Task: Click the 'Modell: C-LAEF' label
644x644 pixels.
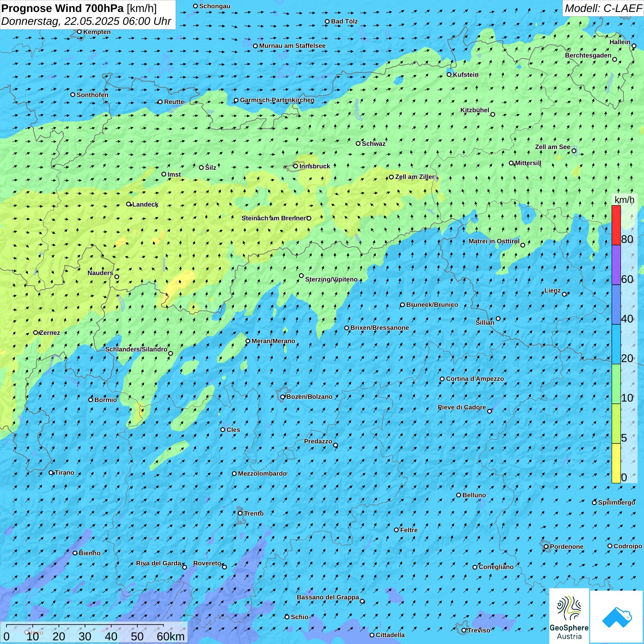Action: pos(603,8)
